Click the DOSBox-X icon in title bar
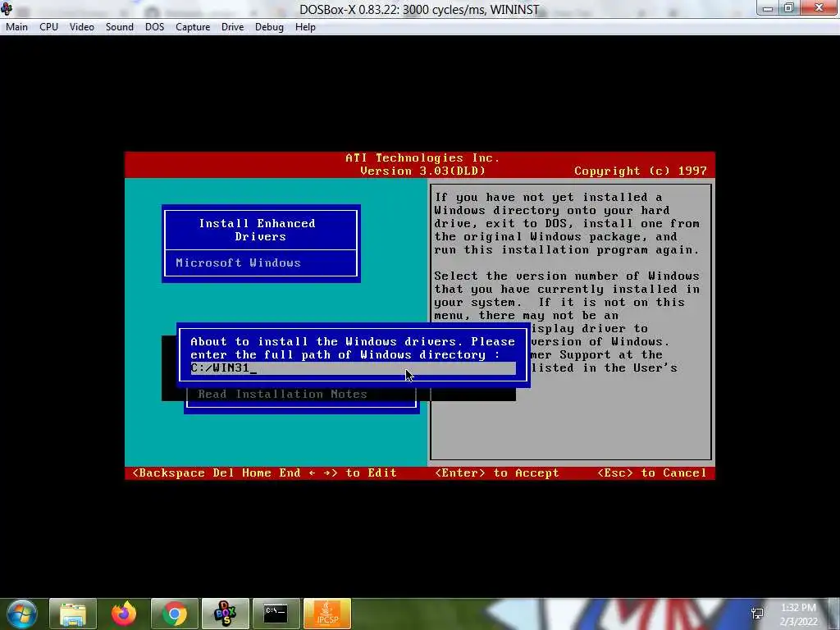 (x=7, y=9)
